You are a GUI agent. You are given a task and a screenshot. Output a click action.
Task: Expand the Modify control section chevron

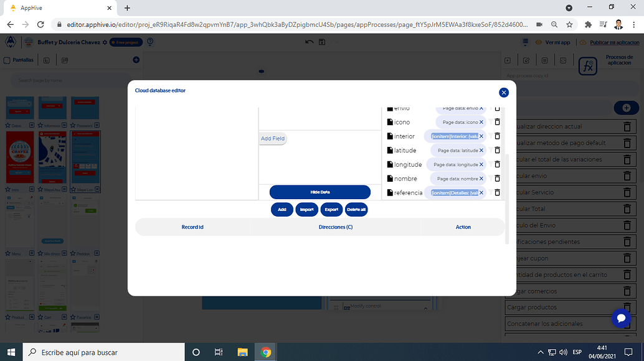tap(425, 308)
